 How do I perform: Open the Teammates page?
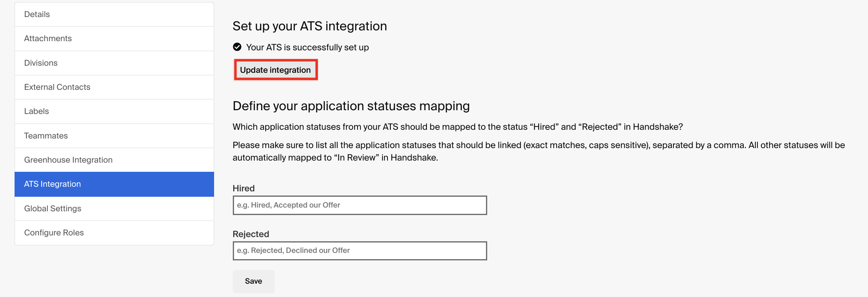114,136
